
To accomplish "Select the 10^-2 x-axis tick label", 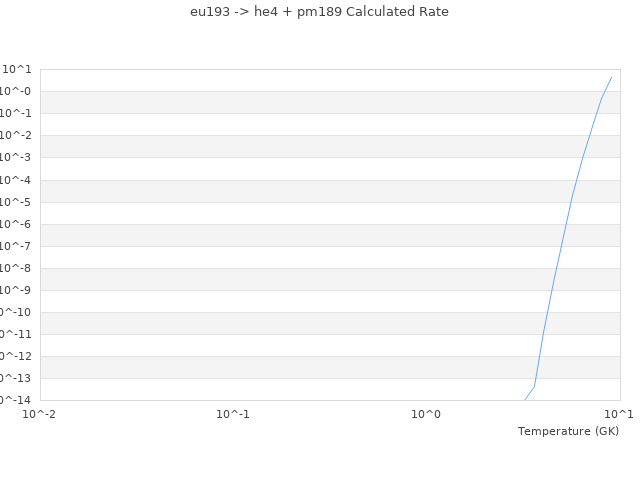I will point(40,413).
